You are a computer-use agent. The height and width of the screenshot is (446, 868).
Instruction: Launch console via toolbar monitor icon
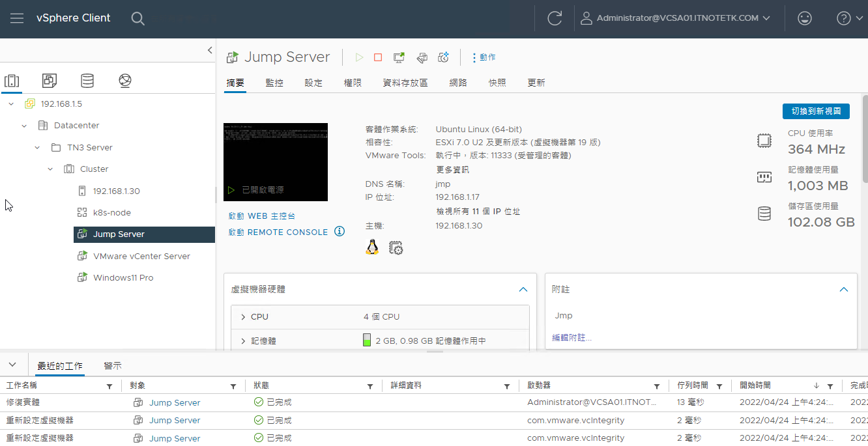click(x=399, y=57)
